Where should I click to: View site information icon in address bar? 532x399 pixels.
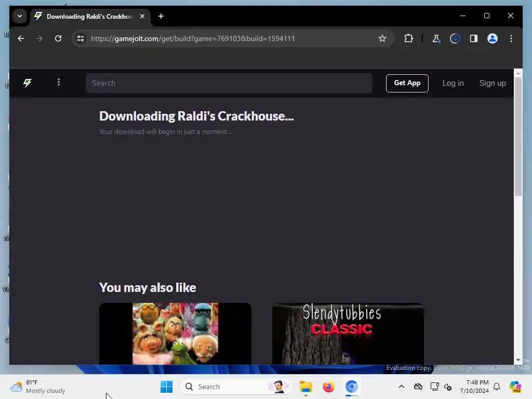[81, 38]
